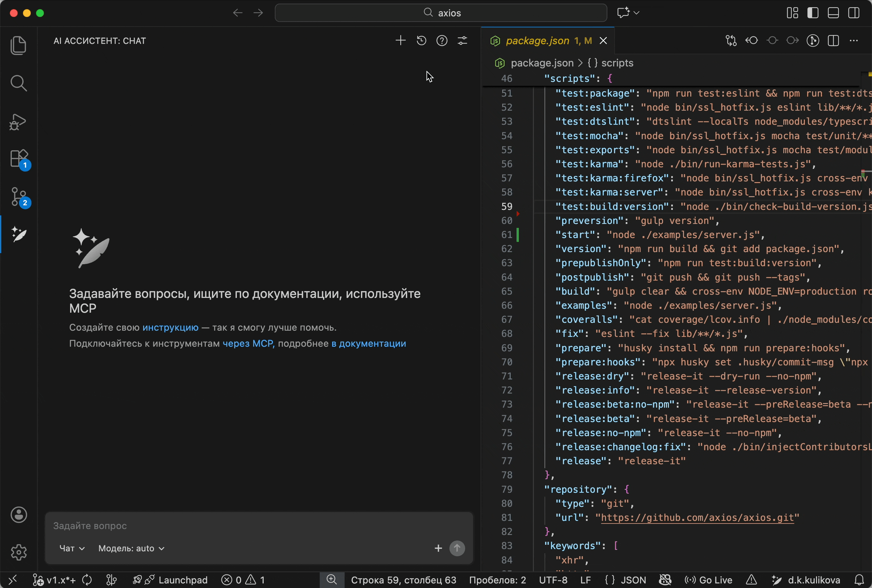This screenshot has height=588, width=872.
Task: Expand the Чат mode dropdown
Action: (x=72, y=548)
